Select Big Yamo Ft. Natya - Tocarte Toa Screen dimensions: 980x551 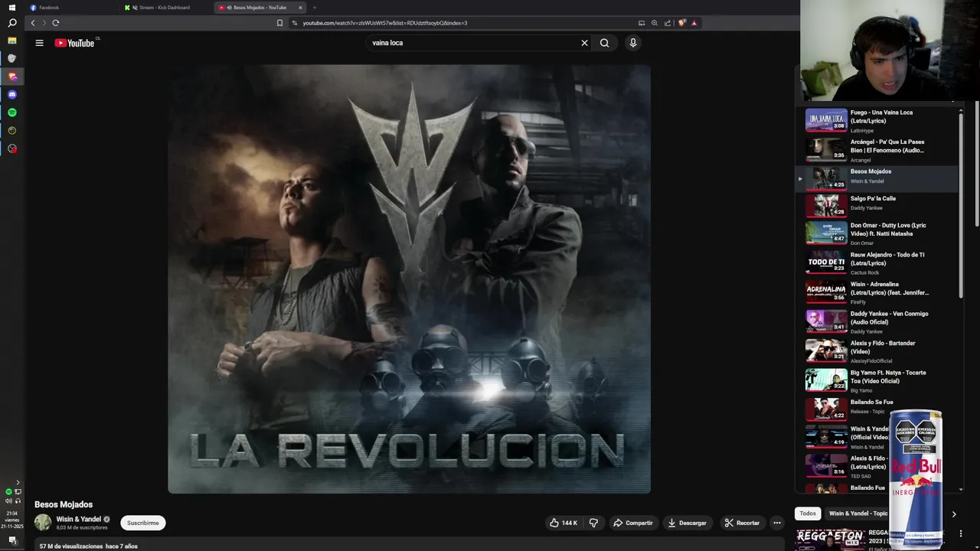coord(876,381)
